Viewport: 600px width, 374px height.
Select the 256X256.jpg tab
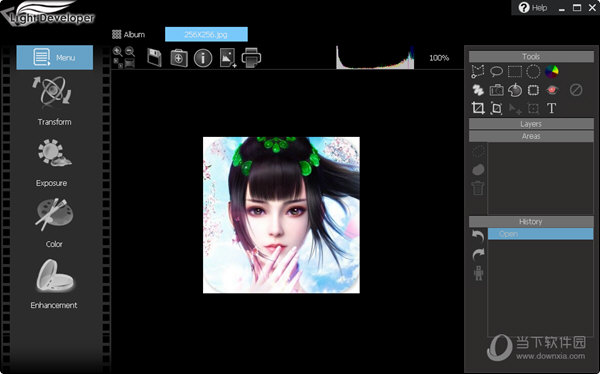(x=206, y=34)
